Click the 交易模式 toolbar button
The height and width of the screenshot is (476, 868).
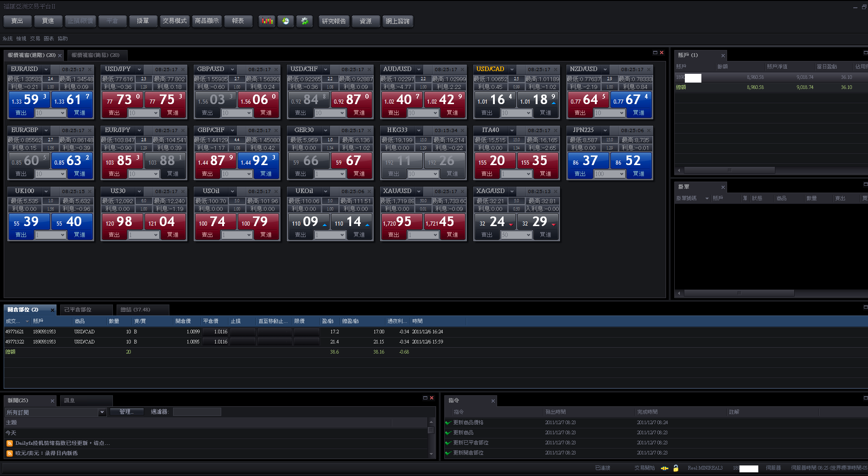(x=174, y=21)
